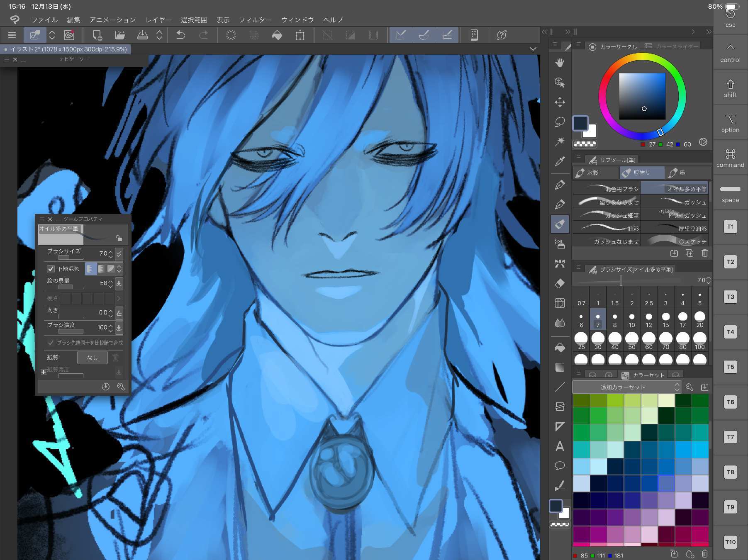Viewport: 748px width, 560px height.
Task: Toggle the 下地混色 checkbox
Action: point(51,269)
